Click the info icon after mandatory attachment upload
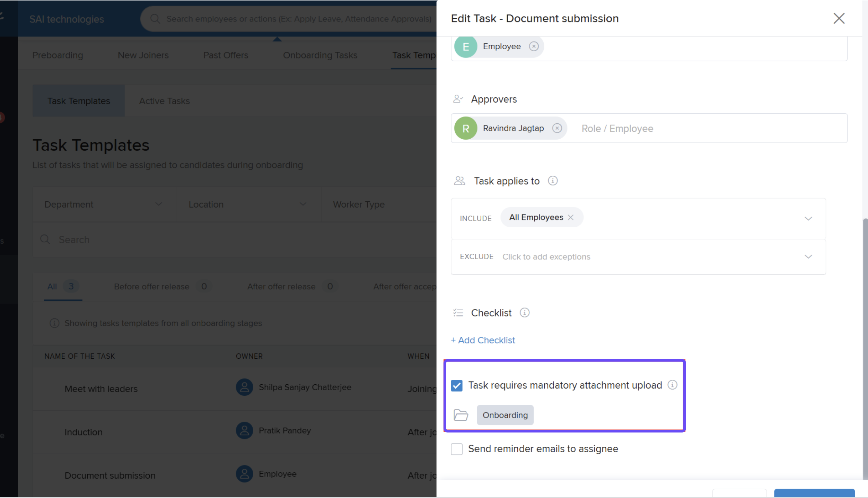 coord(672,385)
